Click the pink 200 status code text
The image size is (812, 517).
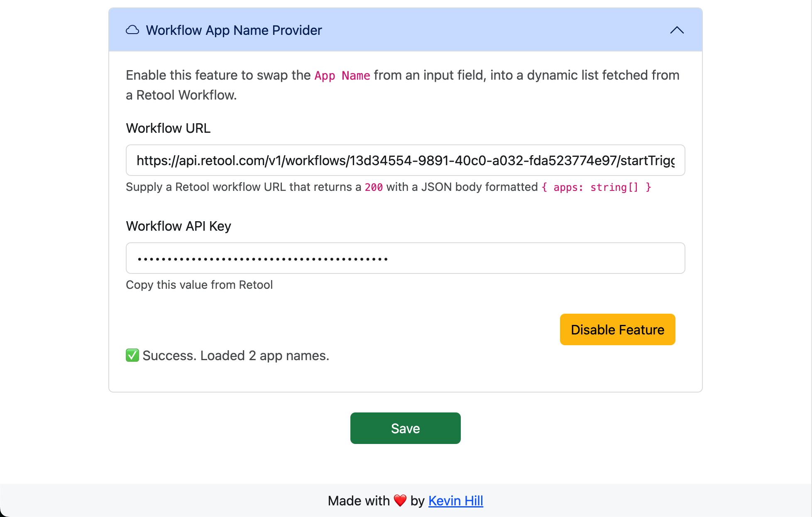click(x=374, y=187)
